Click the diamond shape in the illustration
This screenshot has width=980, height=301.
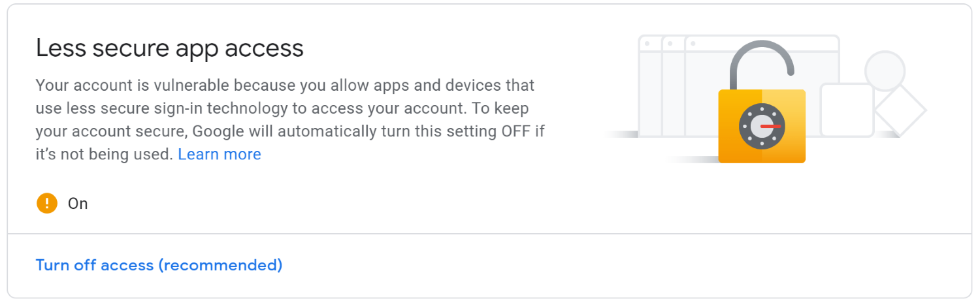[905, 111]
